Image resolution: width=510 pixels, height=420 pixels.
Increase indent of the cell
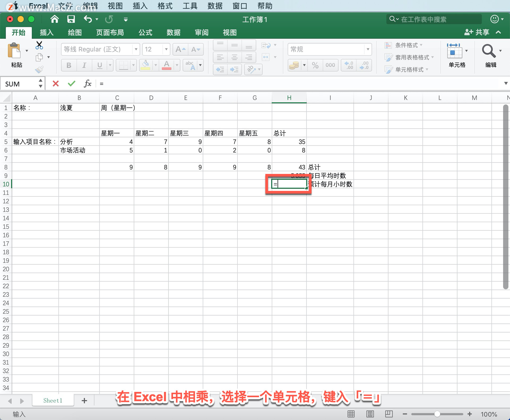tap(234, 70)
